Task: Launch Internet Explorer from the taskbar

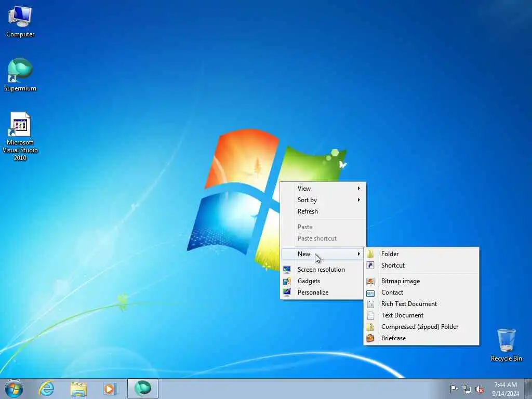Action: (x=46, y=389)
